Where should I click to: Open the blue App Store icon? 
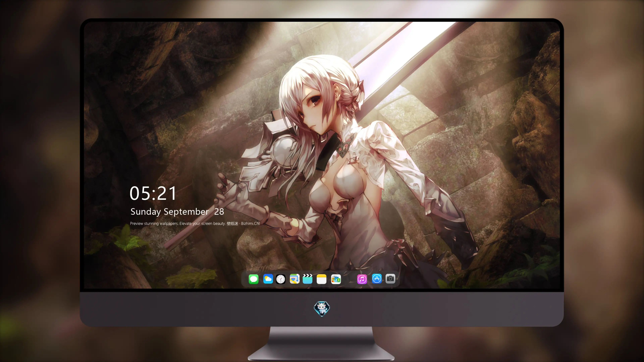tap(377, 279)
